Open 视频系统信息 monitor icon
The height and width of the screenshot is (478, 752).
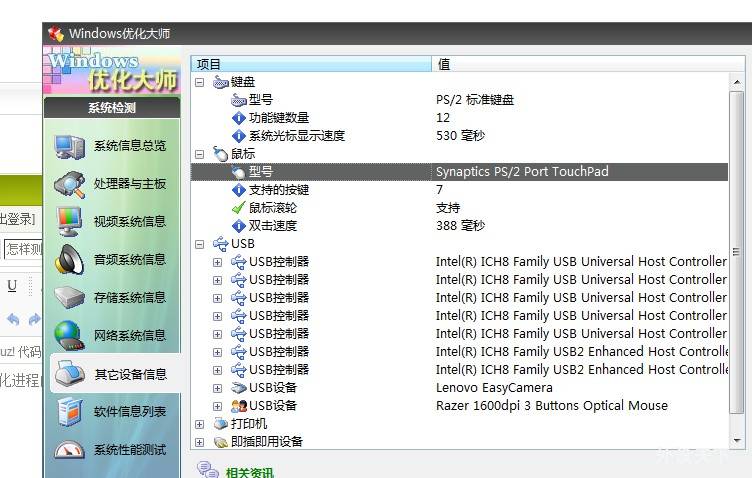[x=69, y=222]
